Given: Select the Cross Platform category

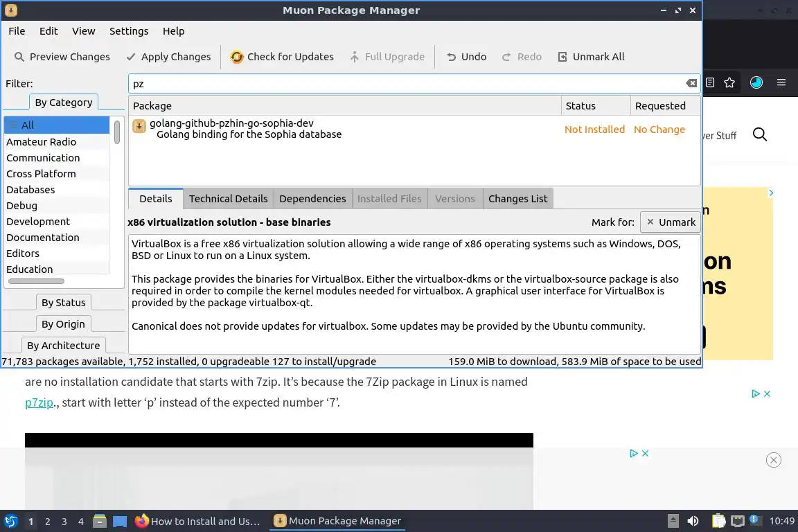Looking at the screenshot, I should (57, 174).
